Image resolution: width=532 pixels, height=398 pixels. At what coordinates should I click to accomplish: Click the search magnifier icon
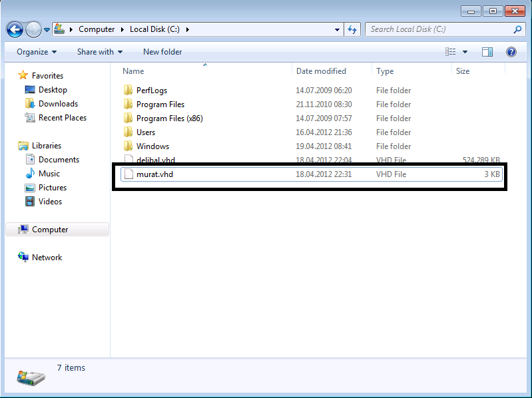pos(517,29)
